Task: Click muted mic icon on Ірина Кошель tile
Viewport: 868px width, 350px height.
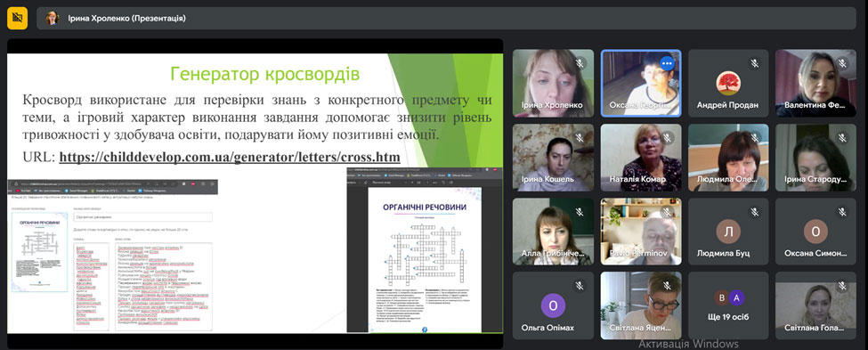Action: click(x=580, y=138)
